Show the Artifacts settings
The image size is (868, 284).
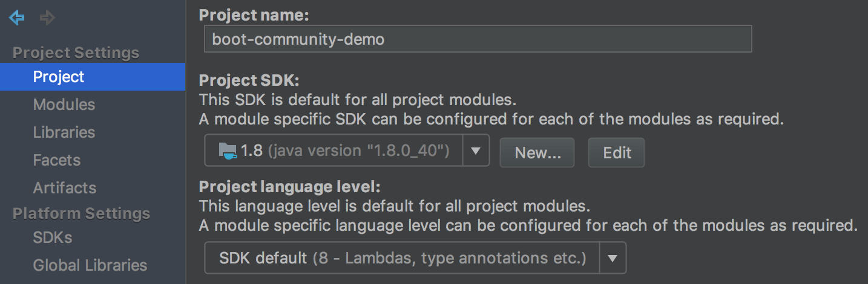click(x=65, y=188)
